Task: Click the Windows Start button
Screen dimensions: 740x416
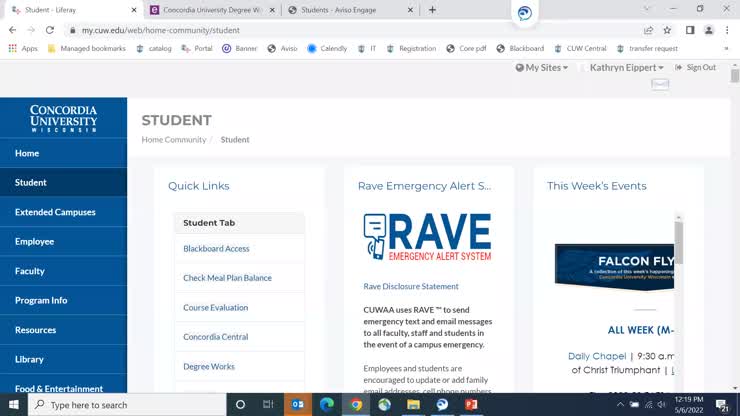Action: (x=14, y=405)
